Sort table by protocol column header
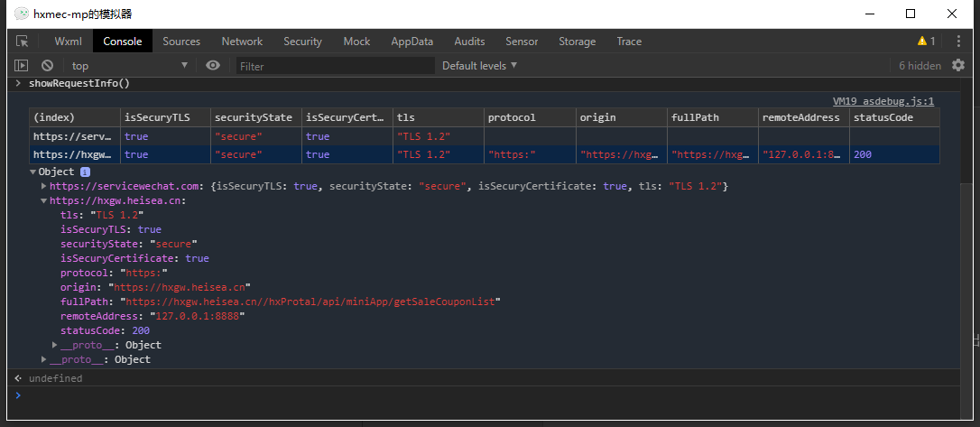 530,117
